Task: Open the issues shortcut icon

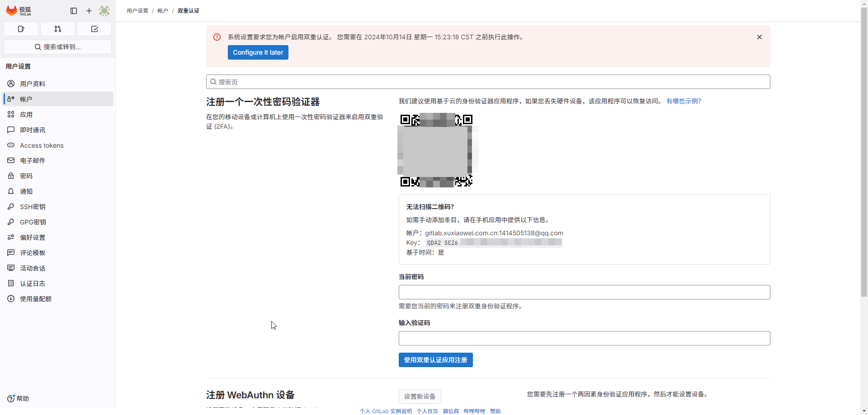Action: [x=21, y=29]
